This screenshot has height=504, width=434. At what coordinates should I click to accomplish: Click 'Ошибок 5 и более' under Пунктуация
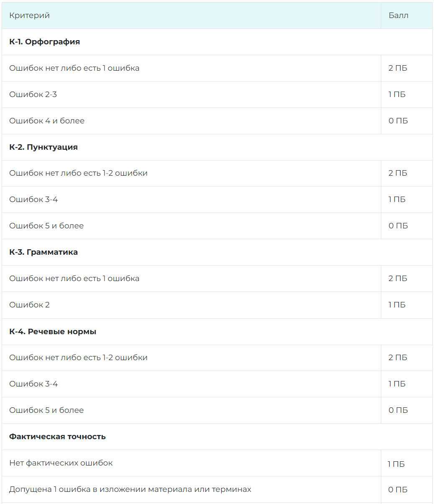point(46,226)
